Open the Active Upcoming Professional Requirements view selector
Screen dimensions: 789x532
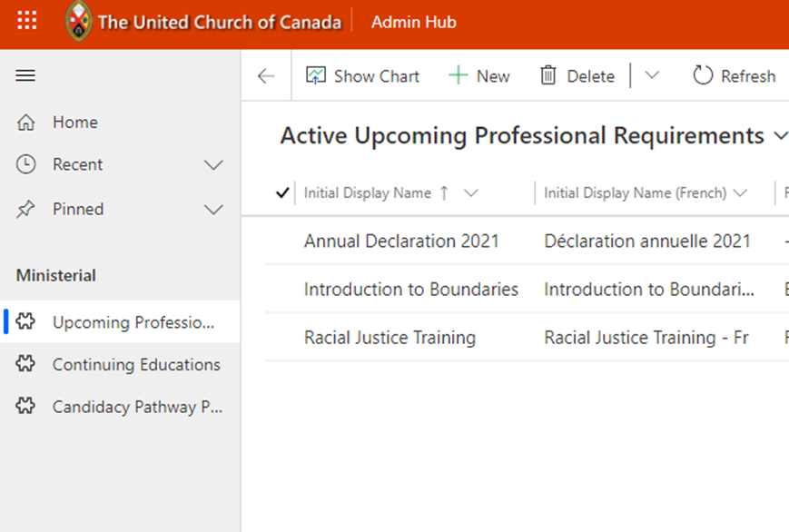tap(780, 137)
